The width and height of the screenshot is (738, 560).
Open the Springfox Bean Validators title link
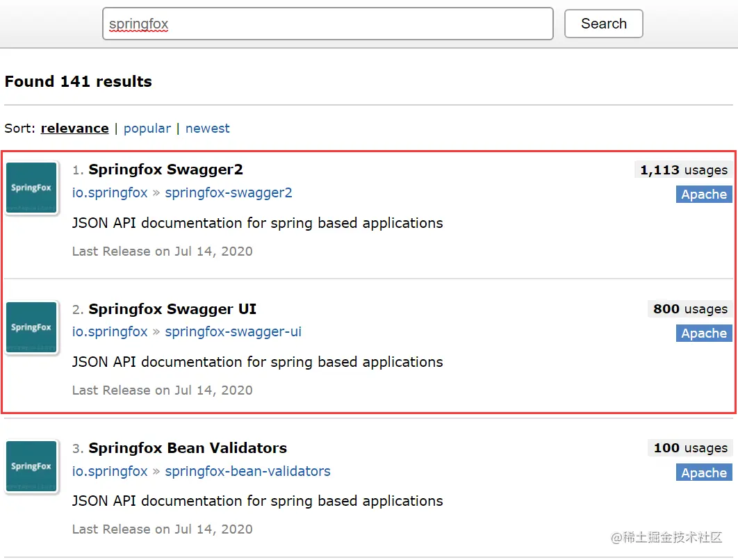point(188,448)
